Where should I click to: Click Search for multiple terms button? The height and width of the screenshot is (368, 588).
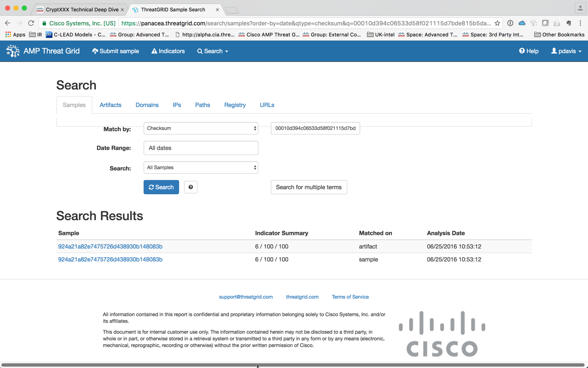tap(309, 187)
